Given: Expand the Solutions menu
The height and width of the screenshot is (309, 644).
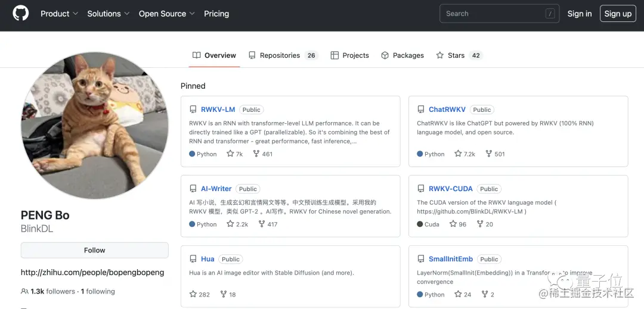Looking at the screenshot, I should pos(109,14).
